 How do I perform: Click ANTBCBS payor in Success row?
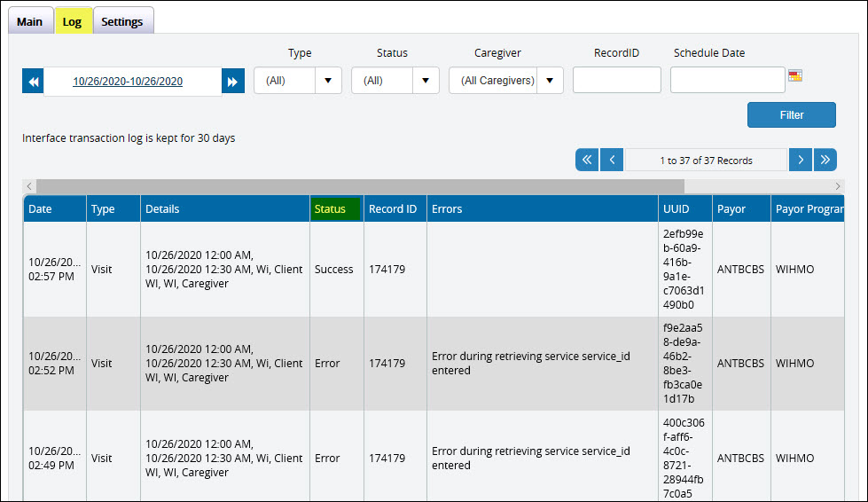click(740, 269)
